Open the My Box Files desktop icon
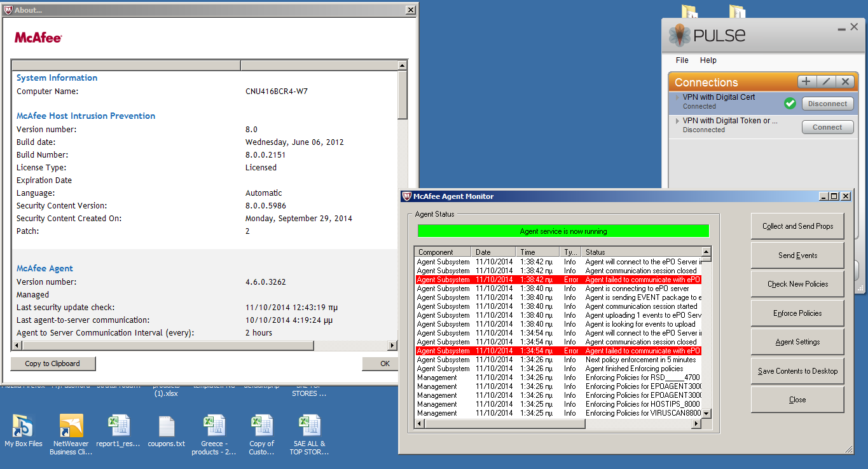Screen dimensions: 868x469 pyautogui.click(x=23, y=432)
